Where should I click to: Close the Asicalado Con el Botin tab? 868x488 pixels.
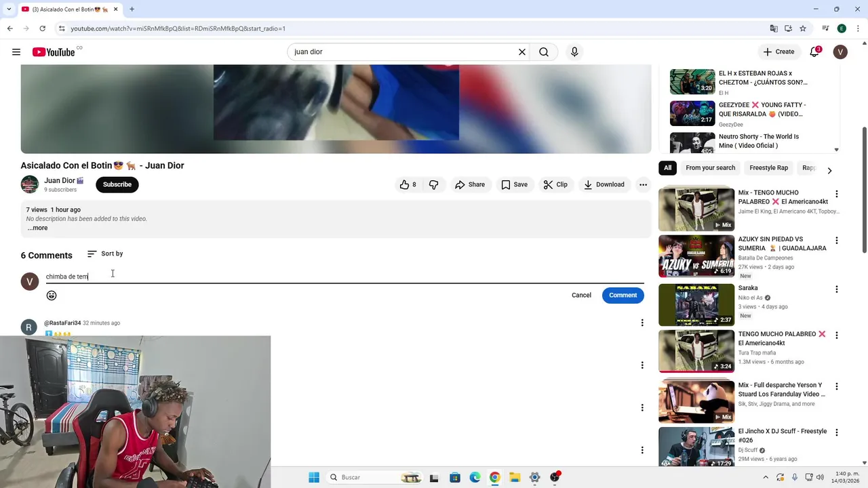[x=116, y=9]
